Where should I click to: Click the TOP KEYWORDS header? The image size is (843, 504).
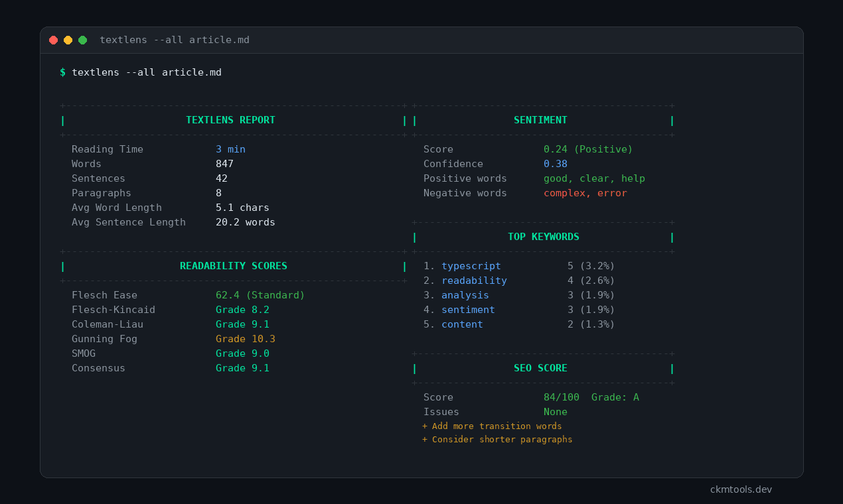[x=543, y=237]
